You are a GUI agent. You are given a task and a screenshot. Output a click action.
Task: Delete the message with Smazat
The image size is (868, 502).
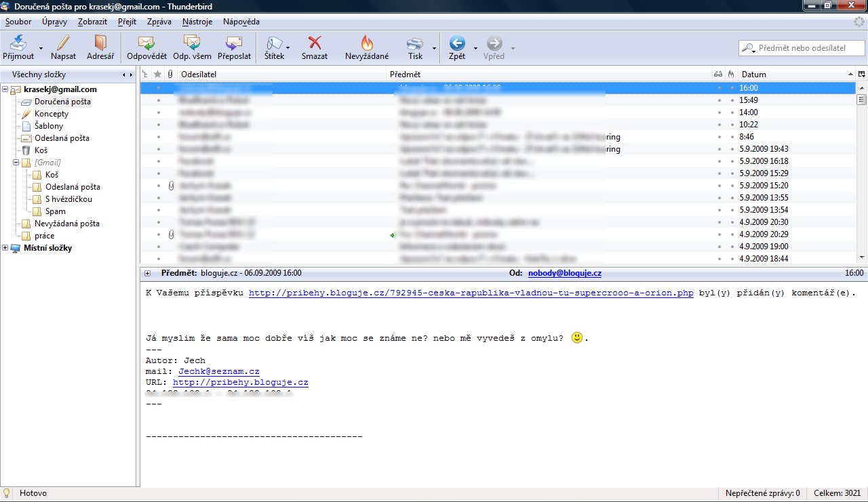coord(315,47)
